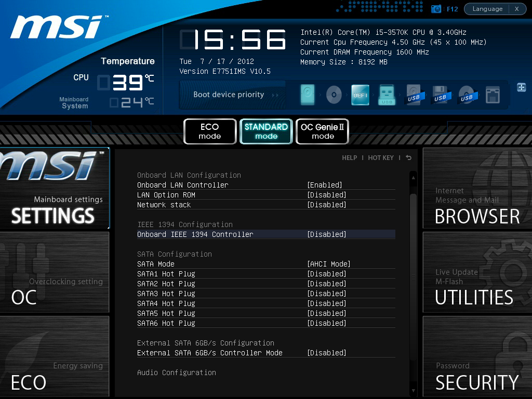The width and height of the screenshot is (532, 399).
Task: Click the back arrow next to HOT KEY
Action: (408, 158)
